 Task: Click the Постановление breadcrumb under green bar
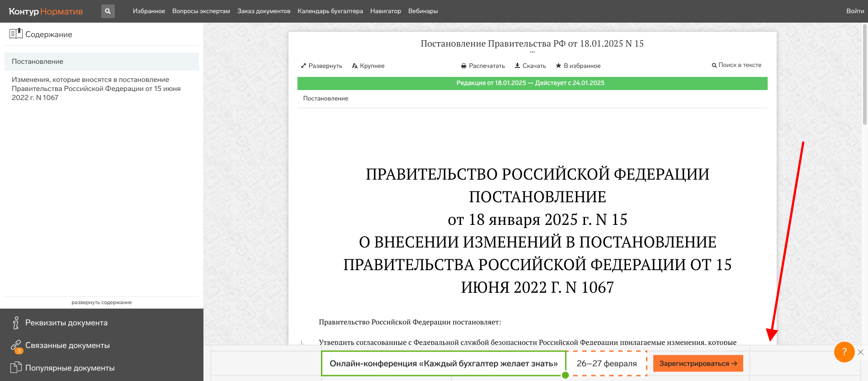pyautogui.click(x=325, y=99)
